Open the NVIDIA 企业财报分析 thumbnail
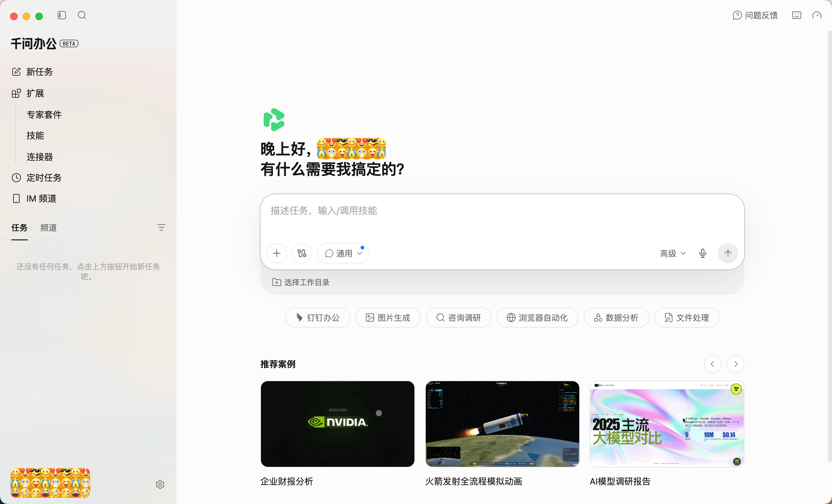The height and width of the screenshot is (504, 832). (x=337, y=424)
